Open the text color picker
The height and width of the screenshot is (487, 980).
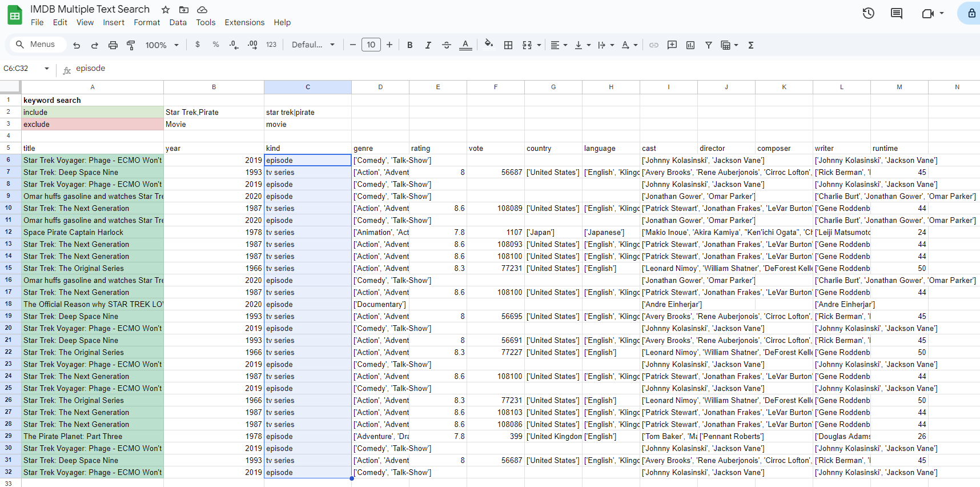point(465,45)
